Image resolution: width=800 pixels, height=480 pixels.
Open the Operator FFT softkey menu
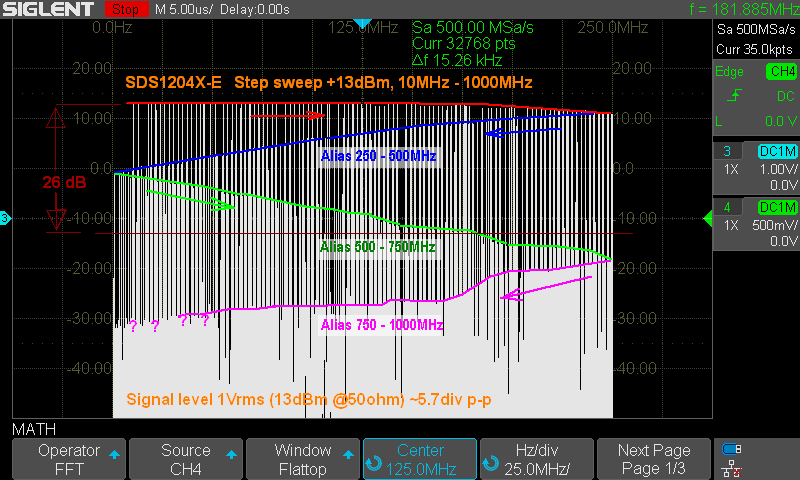point(69,459)
